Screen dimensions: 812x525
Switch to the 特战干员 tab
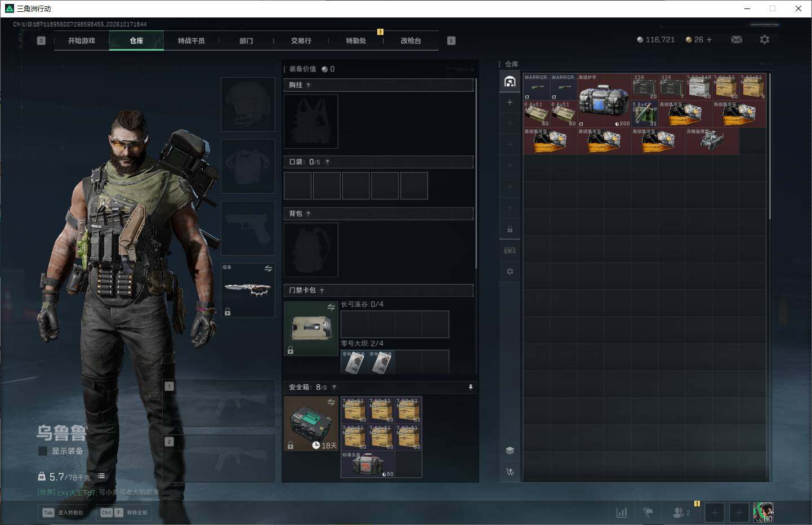pos(191,41)
